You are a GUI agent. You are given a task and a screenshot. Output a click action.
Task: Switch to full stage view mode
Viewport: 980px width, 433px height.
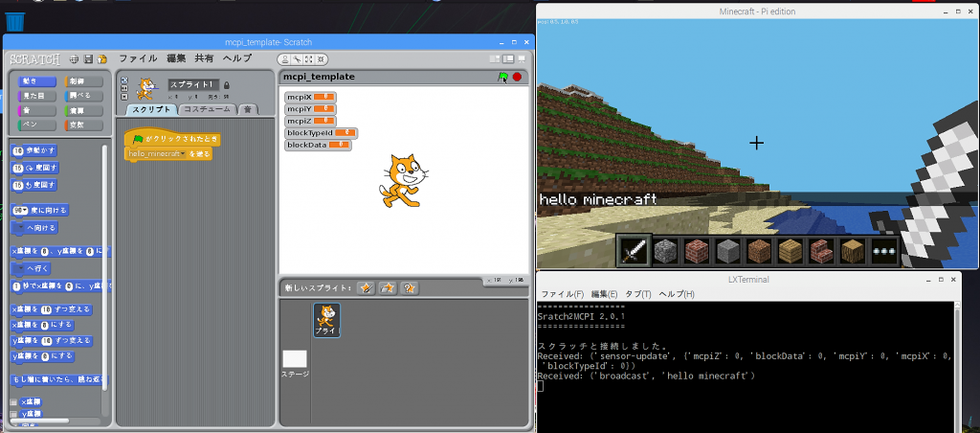pyautogui.click(x=508, y=58)
